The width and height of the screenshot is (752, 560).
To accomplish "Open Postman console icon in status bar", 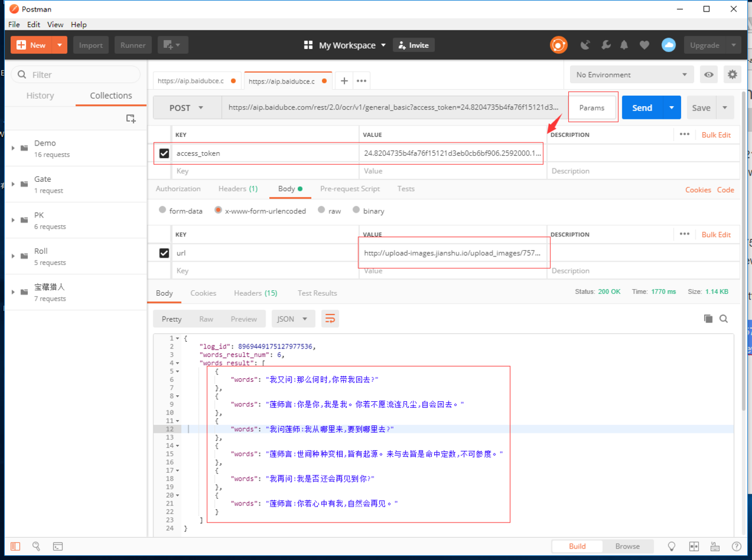I will coord(58,546).
